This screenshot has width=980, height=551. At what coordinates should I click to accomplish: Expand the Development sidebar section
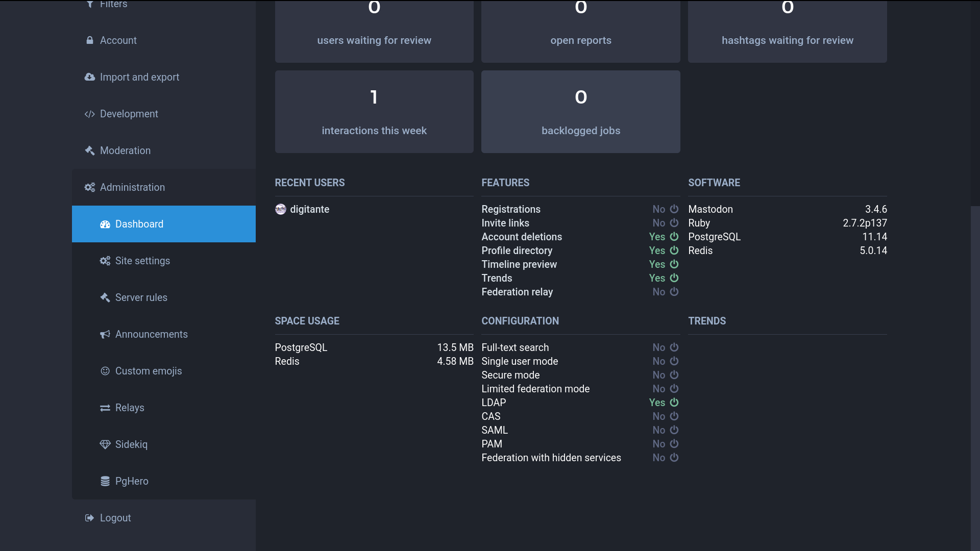point(129,114)
